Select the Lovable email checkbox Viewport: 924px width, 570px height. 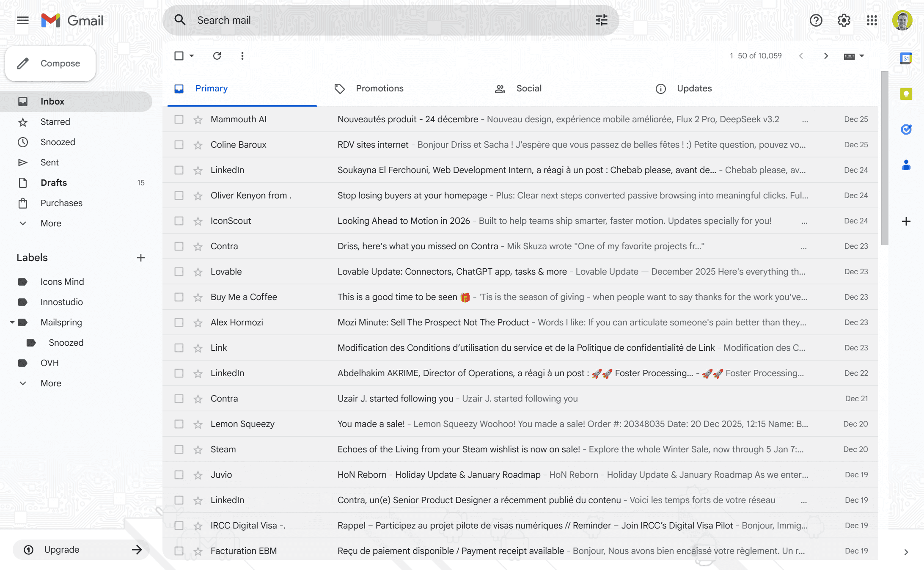pyautogui.click(x=179, y=272)
